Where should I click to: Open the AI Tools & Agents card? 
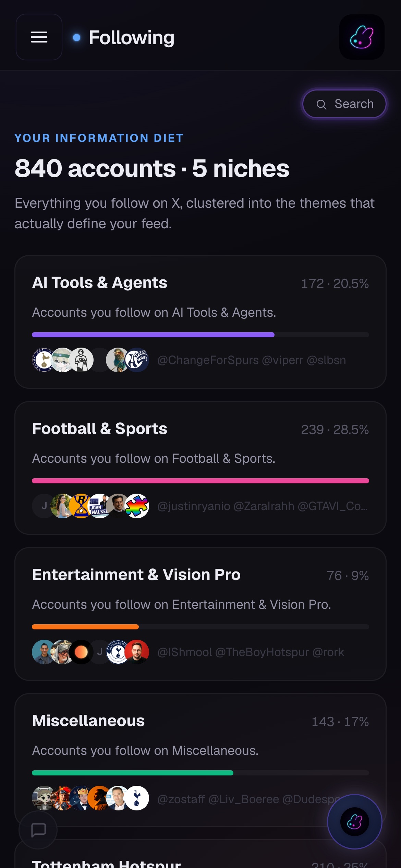[x=200, y=322]
